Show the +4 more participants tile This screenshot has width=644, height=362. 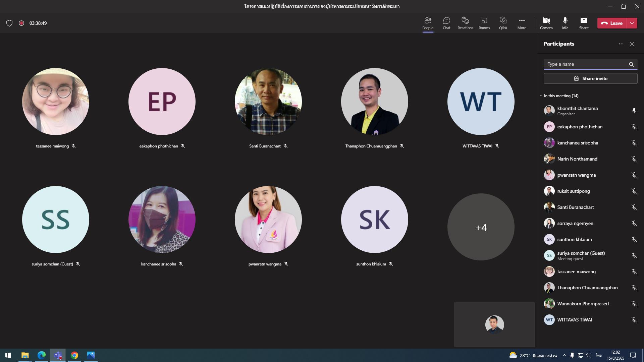(481, 227)
